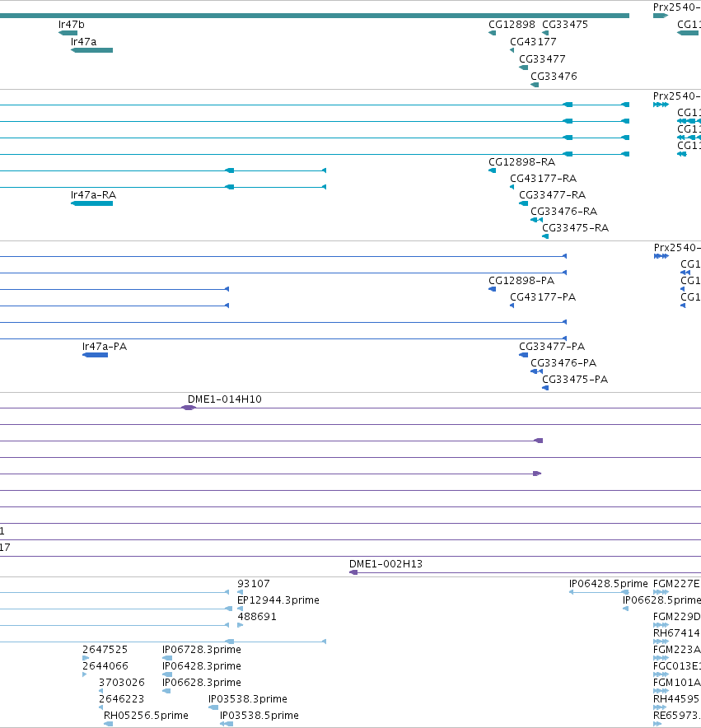Screen dimensions: 701x728
Task: Click the IP06728.3prime EST label
Action: (202, 650)
